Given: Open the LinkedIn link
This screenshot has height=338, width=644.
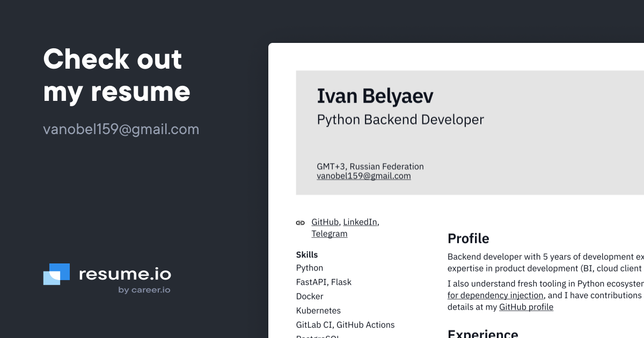Looking at the screenshot, I should pyautogui.click(x=360, y=222).
